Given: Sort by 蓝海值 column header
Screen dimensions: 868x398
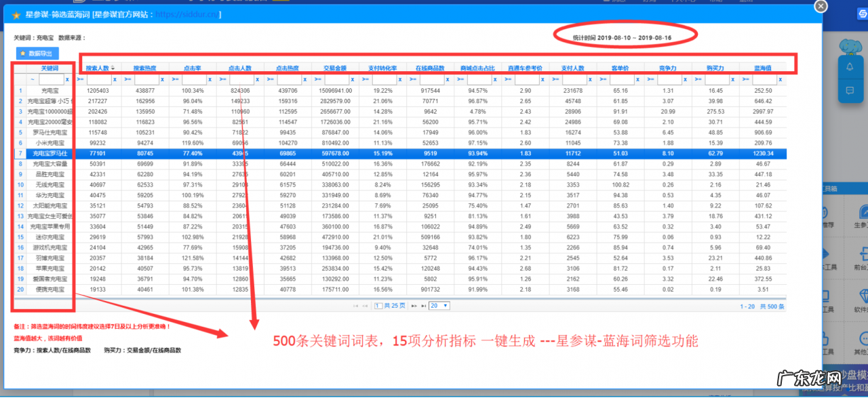Looking at the screenshot, I should click(763, 68).
